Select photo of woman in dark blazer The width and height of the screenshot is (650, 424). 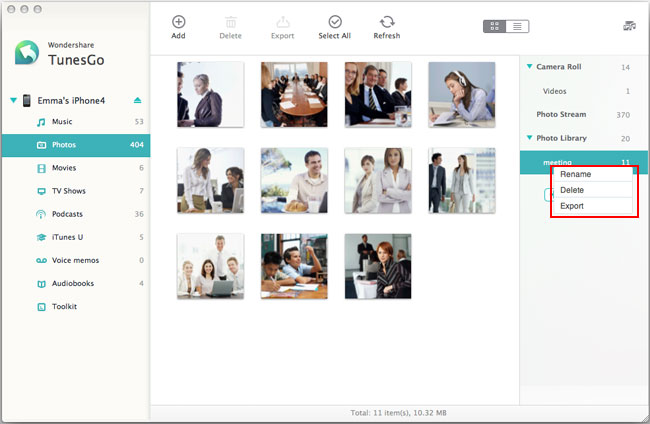coord(211,94)
